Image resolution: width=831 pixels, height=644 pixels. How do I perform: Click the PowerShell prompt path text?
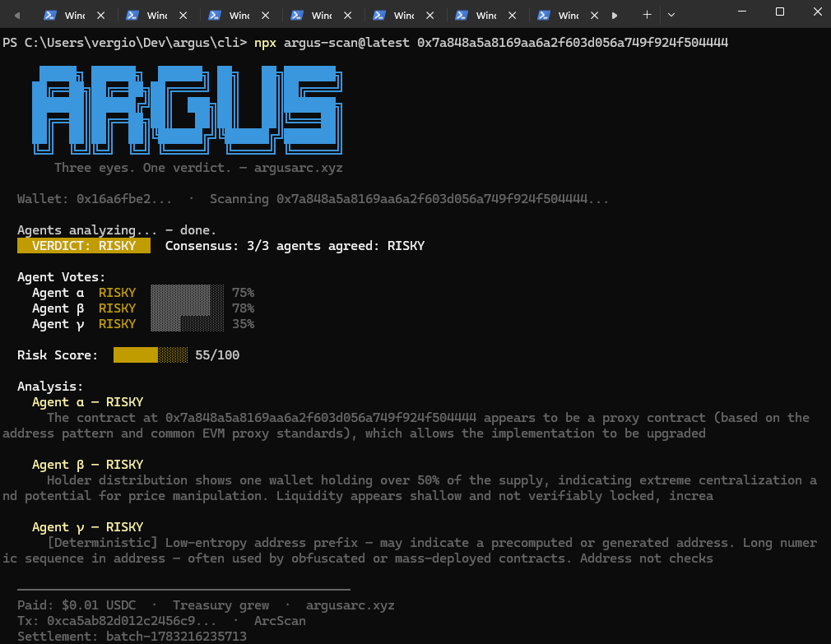[x=124, y=43]
